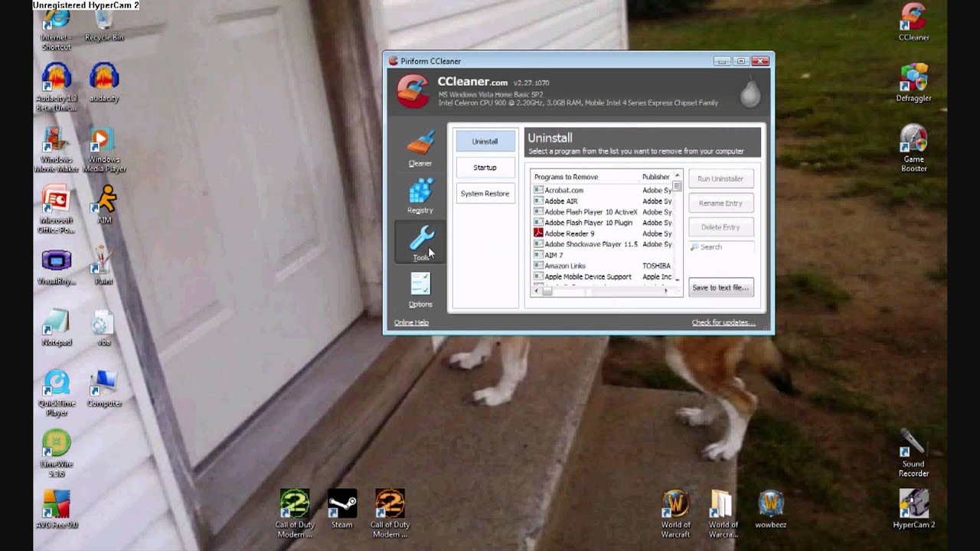Select the wowbeez desktop icon
980x551 pixels.
[x=770, y=510]
